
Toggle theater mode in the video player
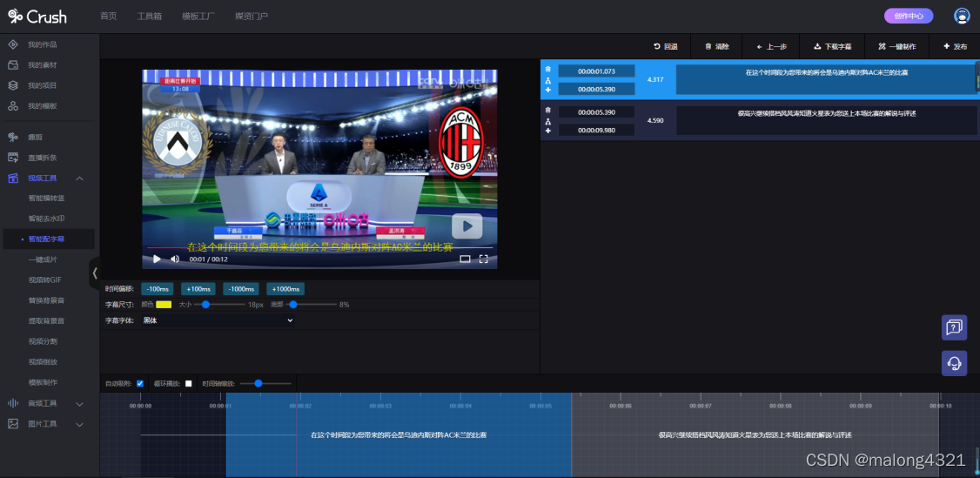[465, 259]
